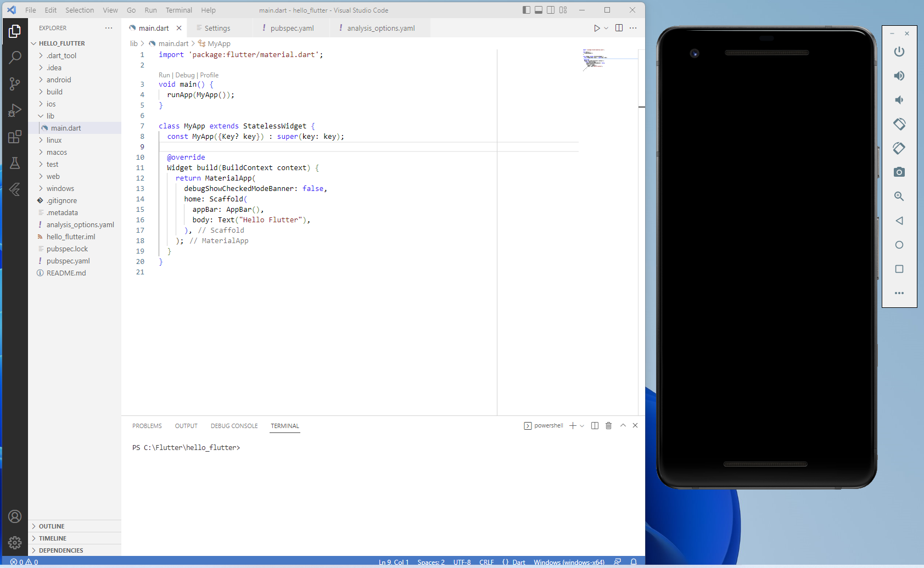924x568 pixels.
Task: Open the Source Control view
Action: (x=15, y=83)
